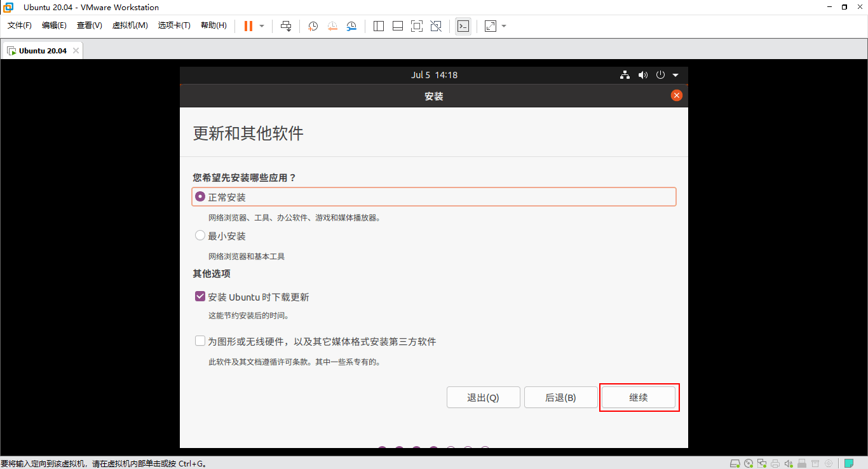The width and height of the screenshot is (868, 469).
Task: Click the archive box status bar icon
Action: pyautogui.click(x=815, y=463)
